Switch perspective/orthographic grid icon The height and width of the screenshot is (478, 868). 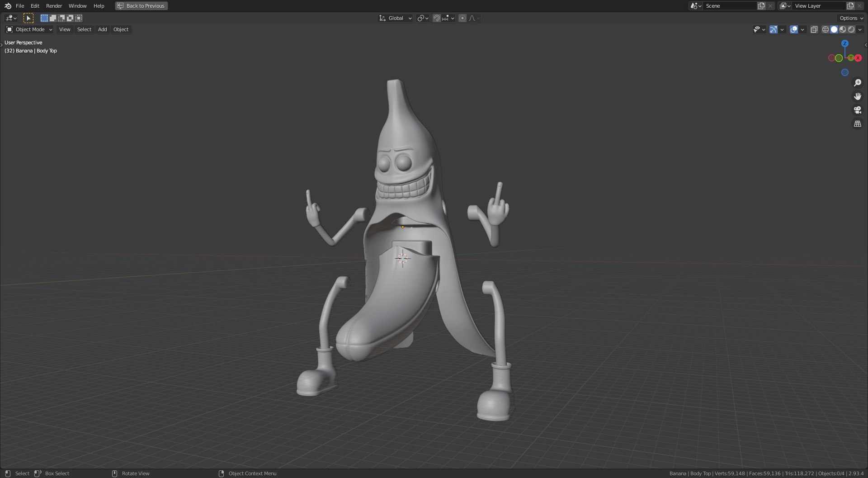coord(858,123)
